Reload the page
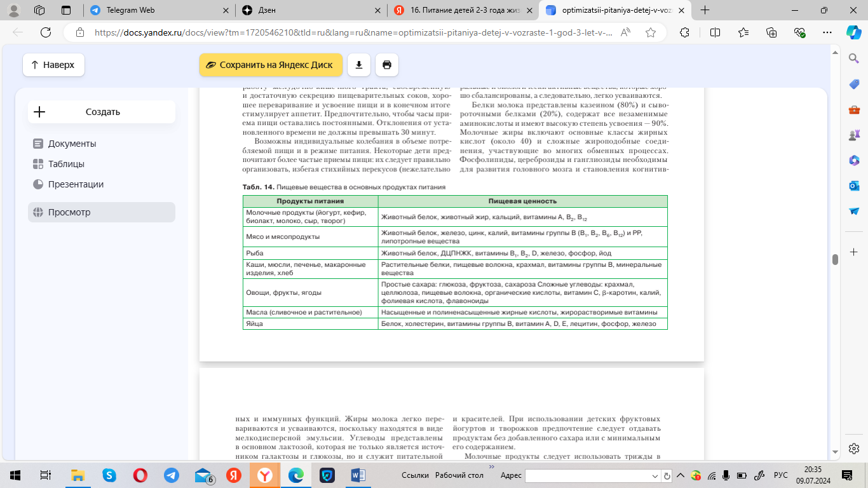 point(46,32)
